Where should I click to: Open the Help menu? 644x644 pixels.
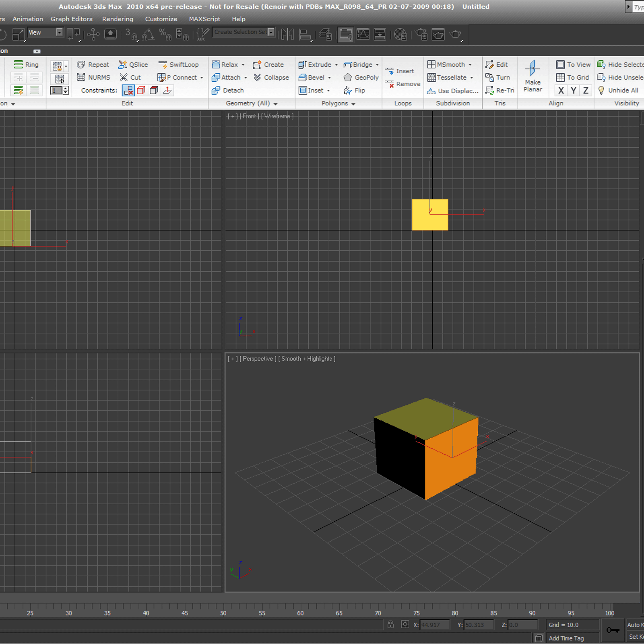pos(238,19)
